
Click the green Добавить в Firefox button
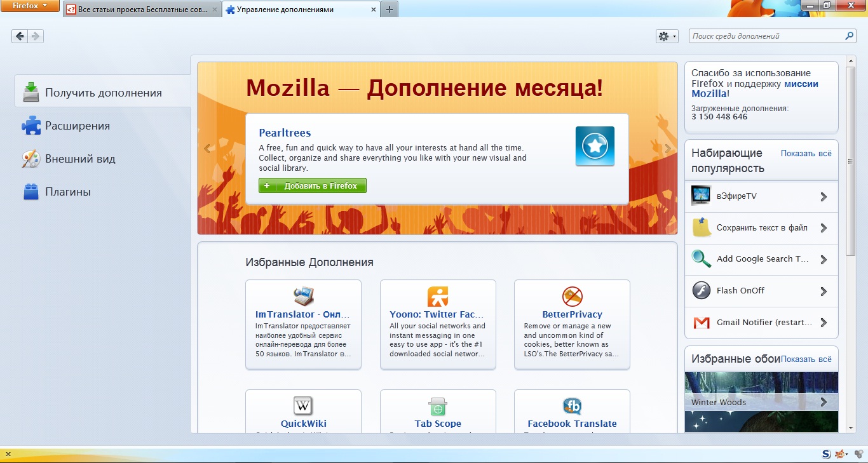click(x=313, y=185)
